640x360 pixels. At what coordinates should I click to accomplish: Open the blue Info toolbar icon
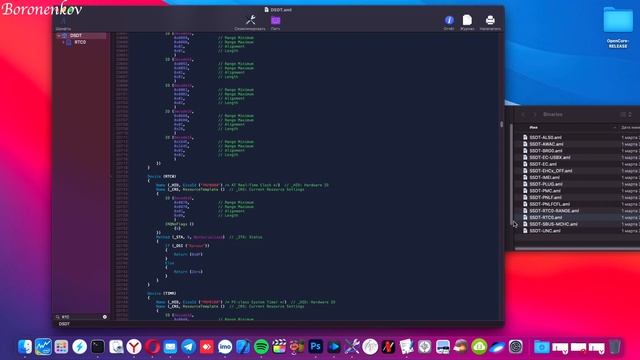tap(449, 20)
